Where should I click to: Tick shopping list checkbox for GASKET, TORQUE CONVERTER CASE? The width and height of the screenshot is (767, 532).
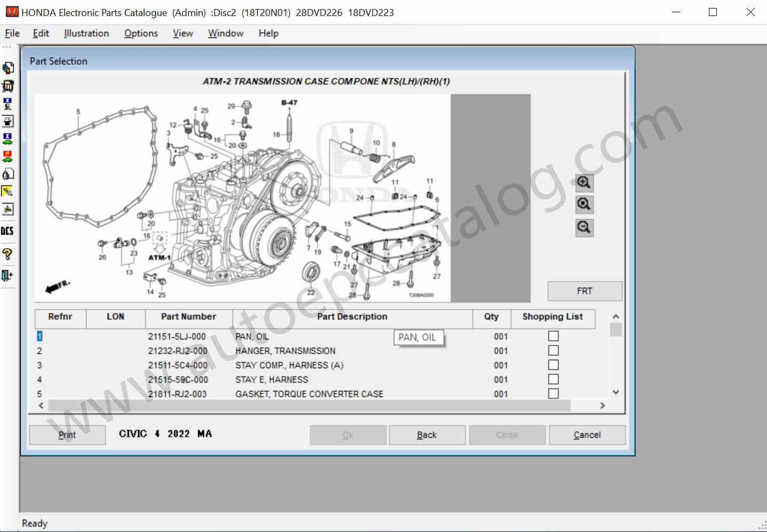(554, 393)
